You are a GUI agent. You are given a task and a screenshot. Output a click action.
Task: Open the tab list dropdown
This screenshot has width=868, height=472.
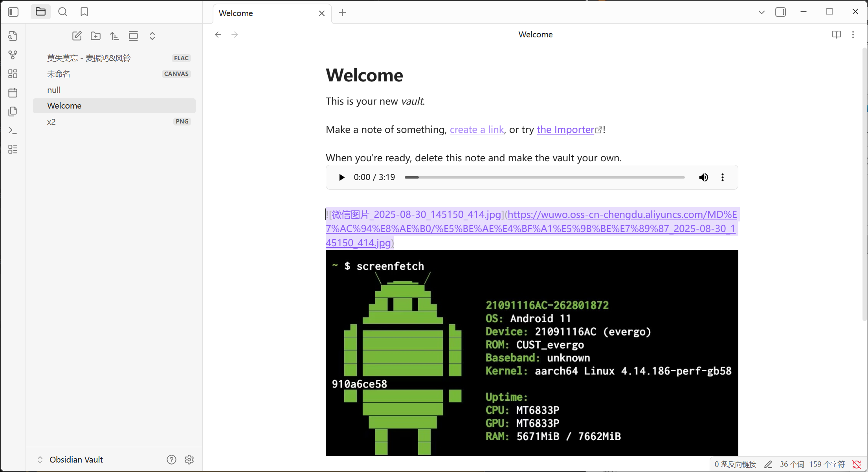(x=762, y=12)
